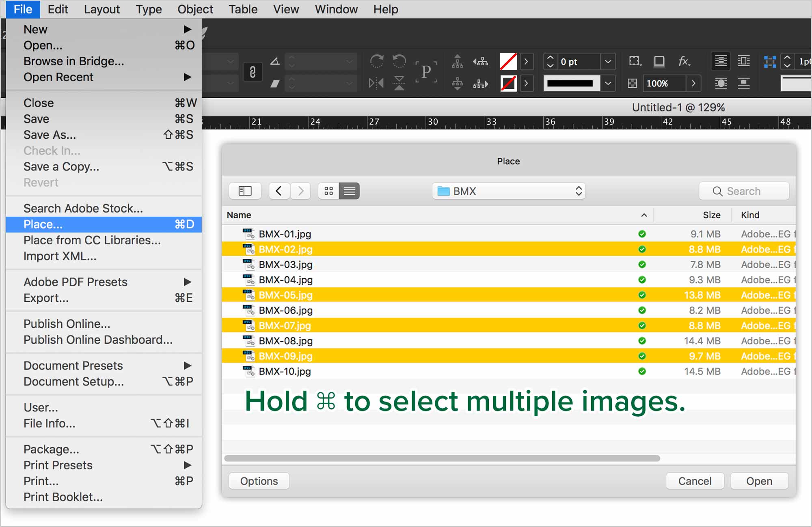
Task: Click the list view icon
Action: click(350, 190)
